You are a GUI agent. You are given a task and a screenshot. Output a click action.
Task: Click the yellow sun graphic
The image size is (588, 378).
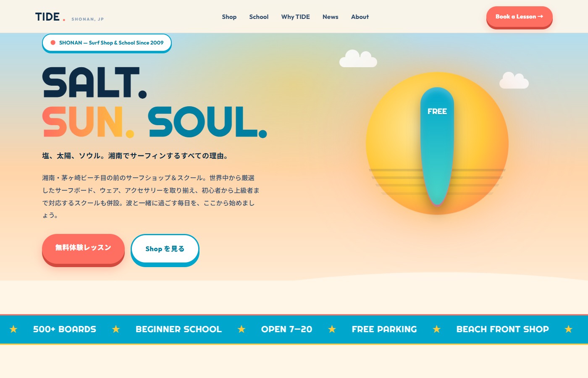[x=437, y=144]
